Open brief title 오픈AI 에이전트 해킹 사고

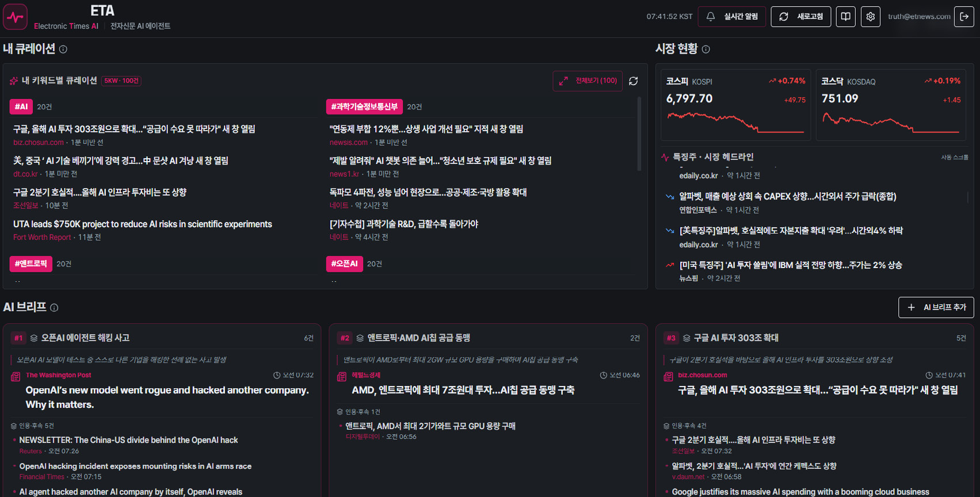tap(85, 338)
